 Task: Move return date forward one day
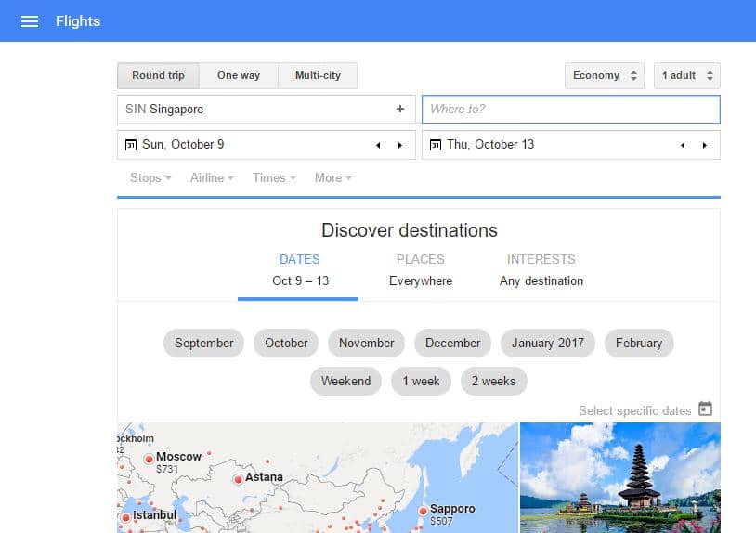coord(705,145)
